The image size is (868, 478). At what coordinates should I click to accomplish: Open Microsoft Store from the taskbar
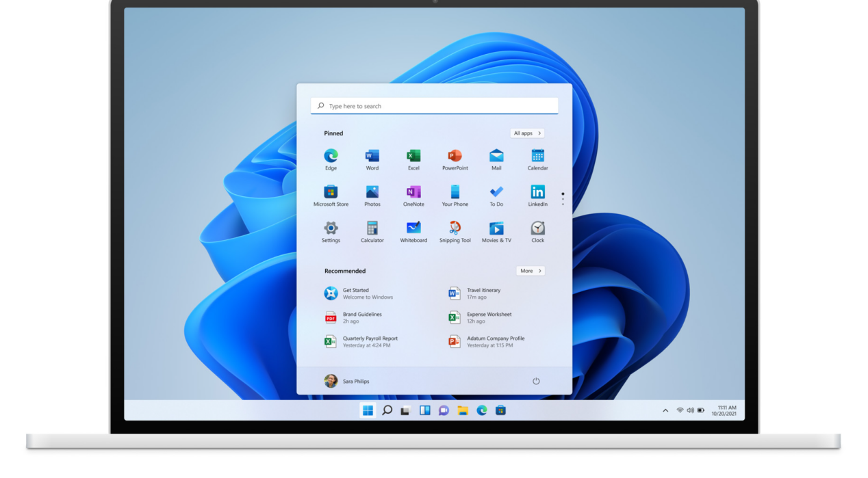pyautogui.click(x=500, y=410)
